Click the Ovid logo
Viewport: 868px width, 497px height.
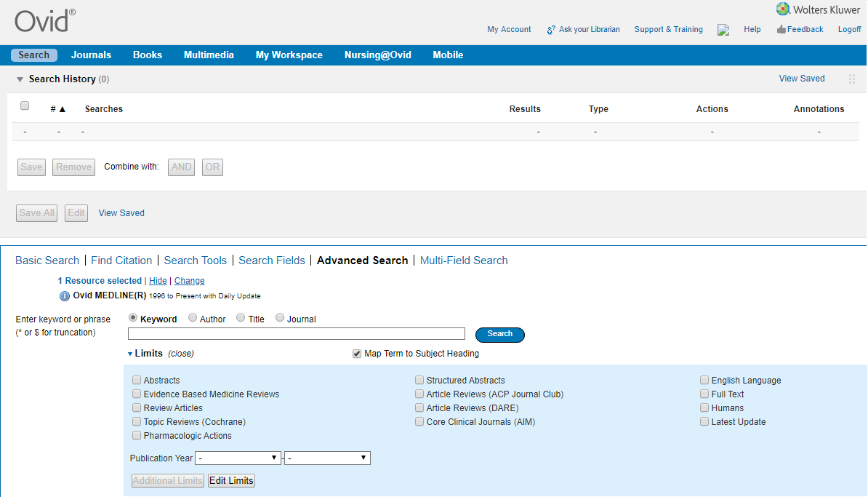[x=41, y=20]
